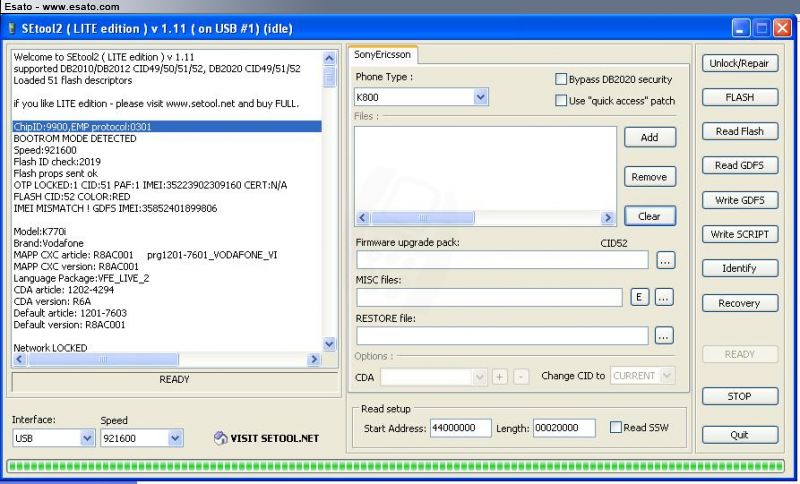Click the READY status bar under the log
The width and height of the screenshot is (800, 484).
(174, 380)
